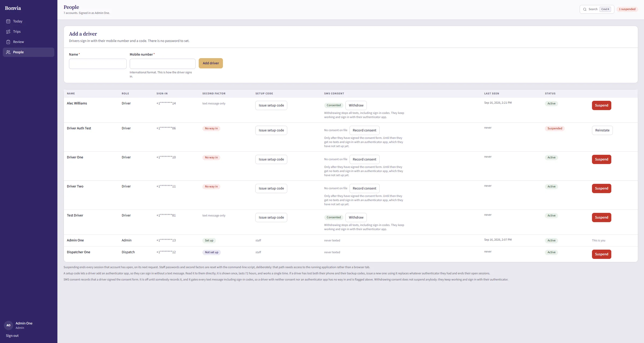
Task: Focus the Mobile number input field
Action: point(163,64)
